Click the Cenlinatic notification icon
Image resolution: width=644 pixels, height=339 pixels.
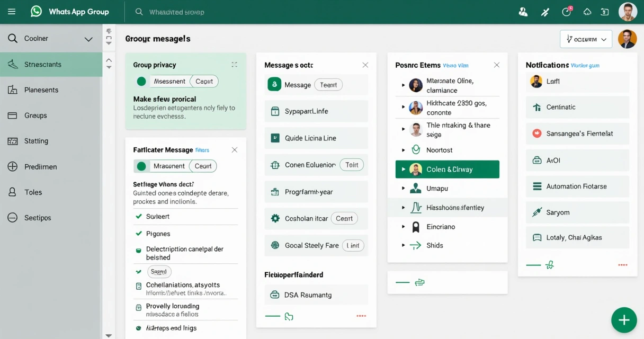(537, 108)
